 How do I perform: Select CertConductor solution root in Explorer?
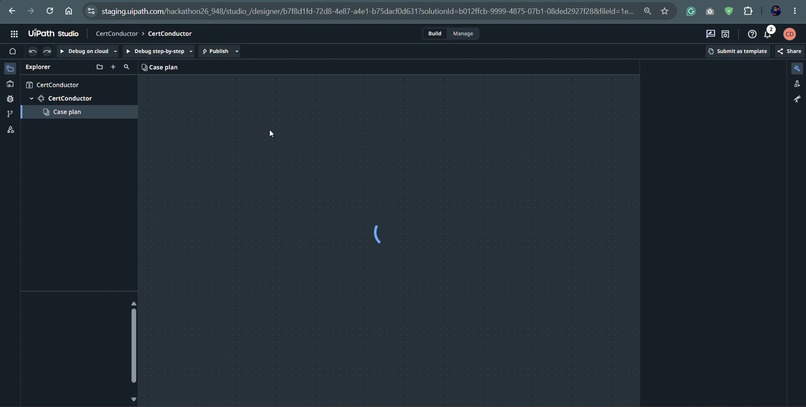click(57, 85)
